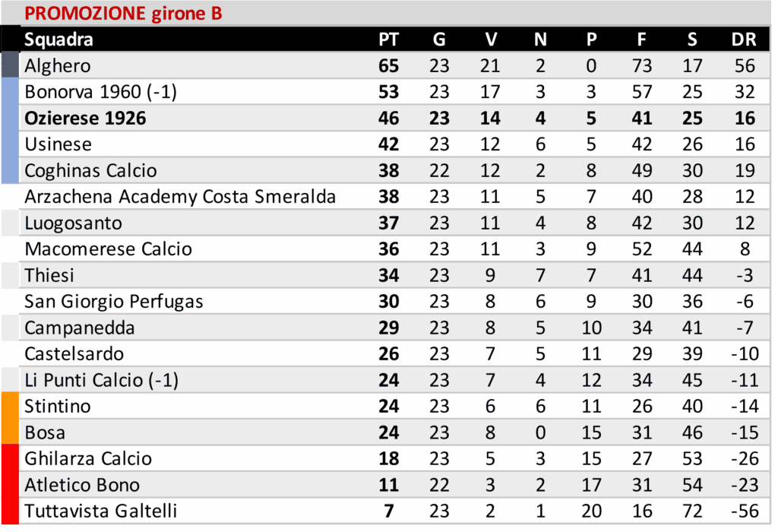This screenshot has height=532, width=778.
Task: Select the orange marker beside Stintino
Action: (10, 406)
